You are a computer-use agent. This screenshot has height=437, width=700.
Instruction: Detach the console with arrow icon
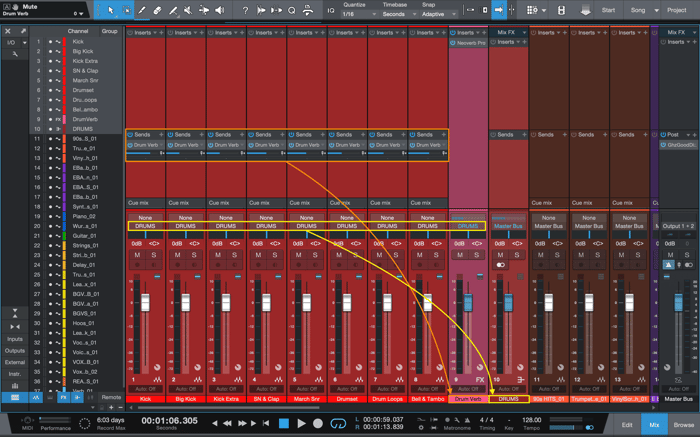tap(23, 31)
